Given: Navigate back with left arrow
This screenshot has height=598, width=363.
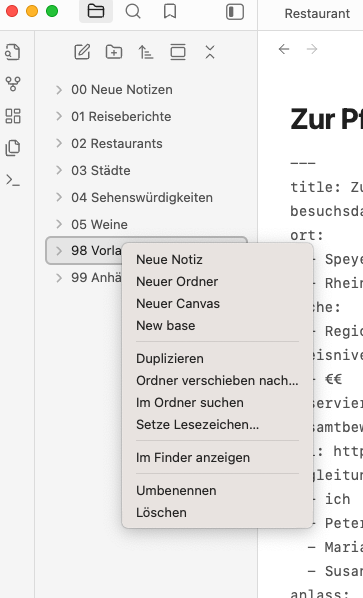Looking at the screenshot, I should (x=284, y=49).
